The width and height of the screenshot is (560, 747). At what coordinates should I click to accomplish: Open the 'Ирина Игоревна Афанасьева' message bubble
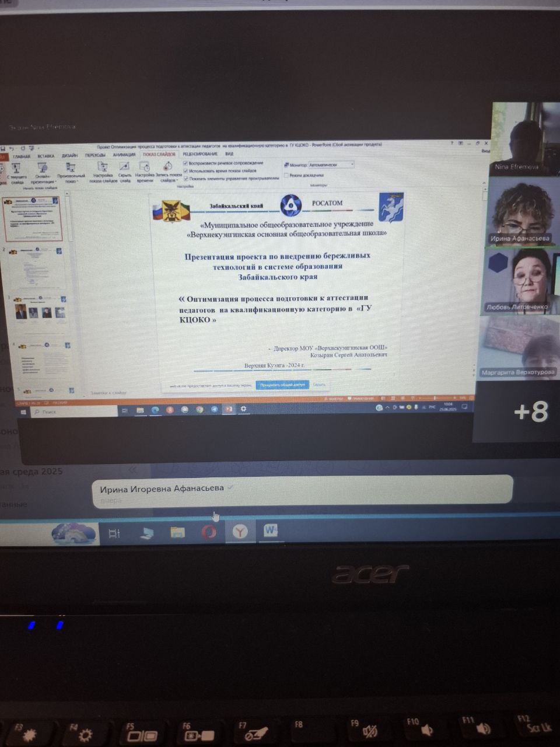[302, 492]
